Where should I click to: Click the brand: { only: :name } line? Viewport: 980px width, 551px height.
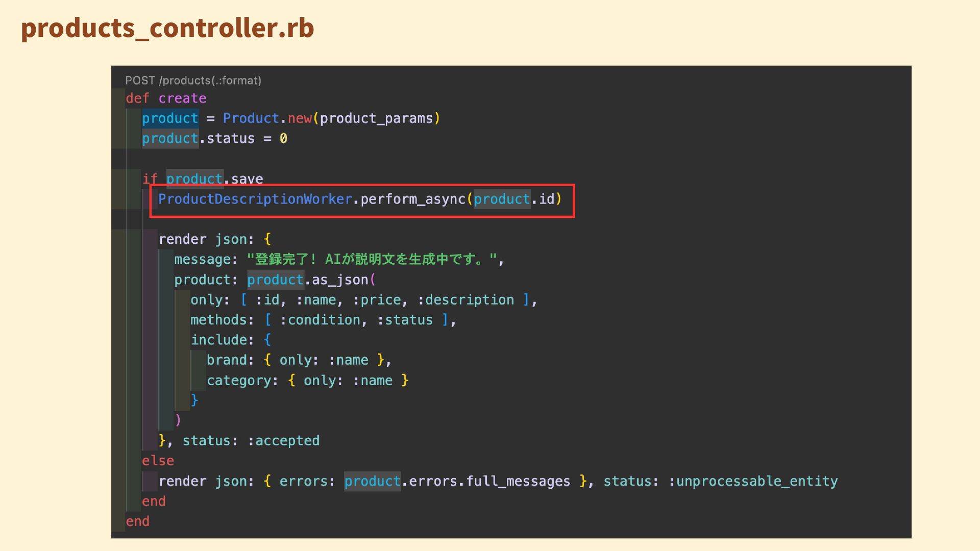point(299,360)
